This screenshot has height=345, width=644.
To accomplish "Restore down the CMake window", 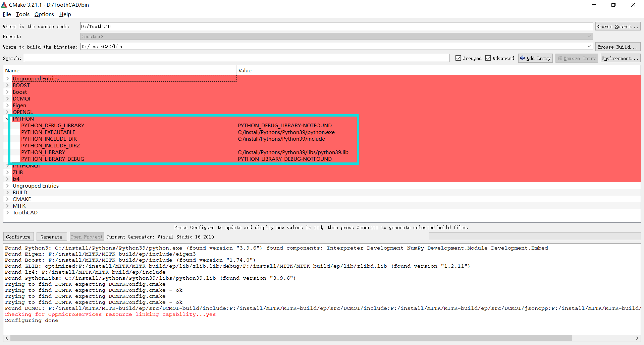I will [613, 5].
